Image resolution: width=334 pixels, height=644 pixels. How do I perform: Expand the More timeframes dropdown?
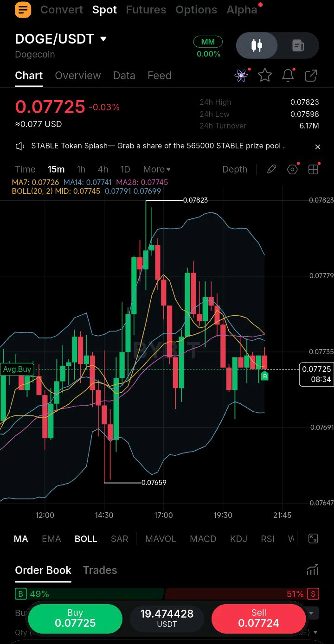pyautogui.click(x=157, y=169)
